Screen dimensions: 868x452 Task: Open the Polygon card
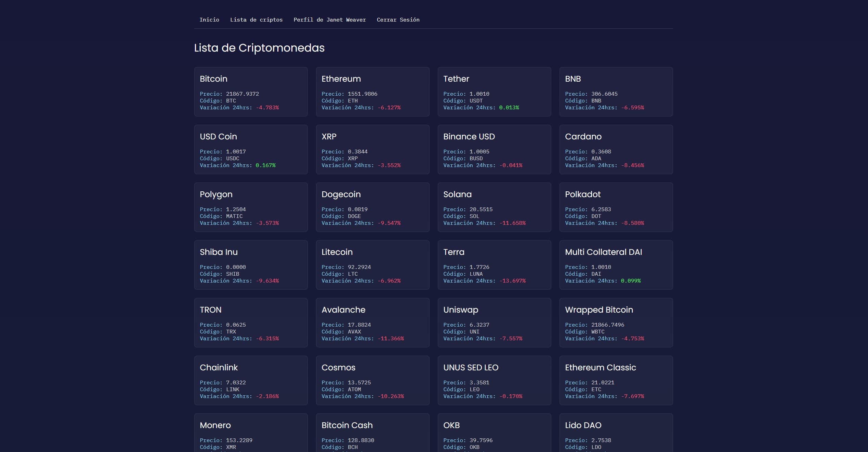[x=251, y=207]
